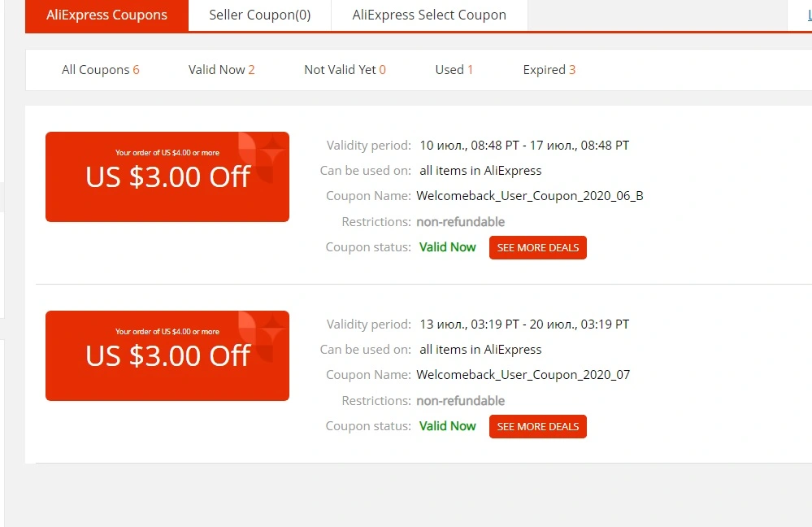Click the logo icon on first coupon card

pyautogui.click(x=261, y=157)
